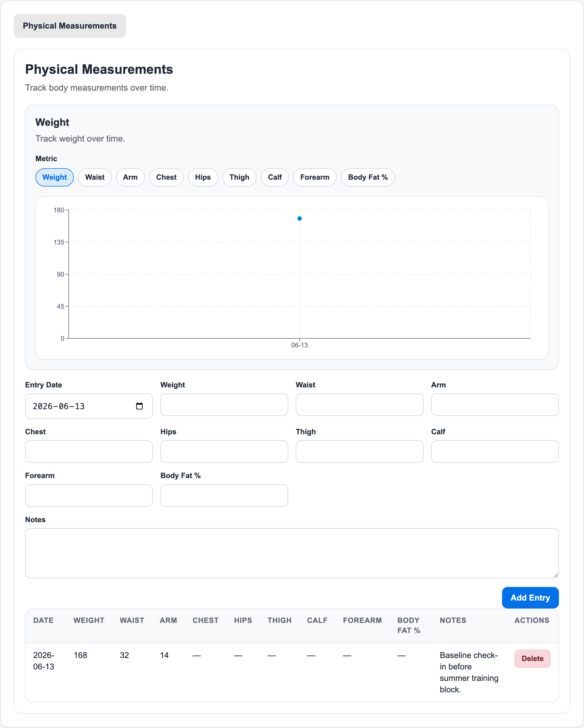The height and width of the screenshot is (728, 584).
Task: Select the Calf metric chip
Action: [x=275, y=177]
